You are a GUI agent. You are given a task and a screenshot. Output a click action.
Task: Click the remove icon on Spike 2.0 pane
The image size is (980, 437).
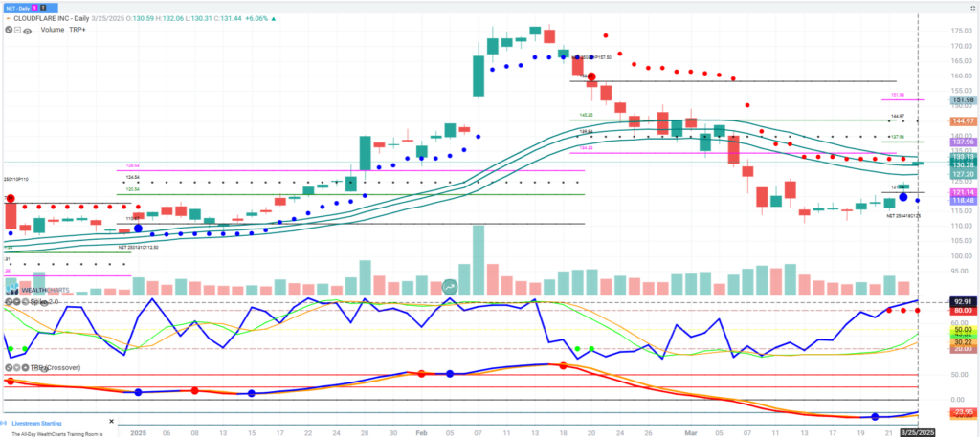8,301
